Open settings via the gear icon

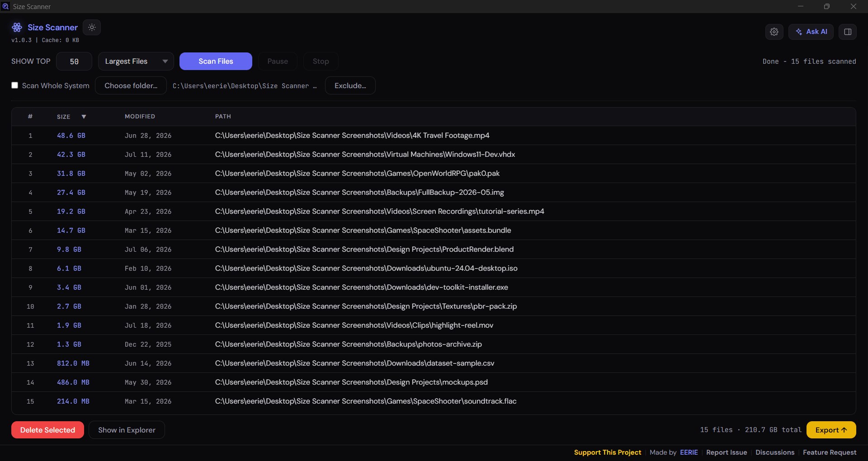point(774,32)
